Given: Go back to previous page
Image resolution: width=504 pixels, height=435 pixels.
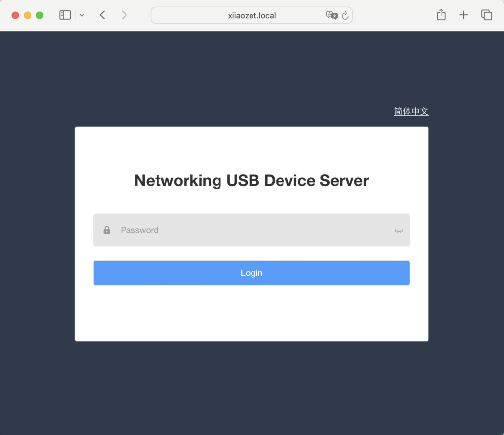Looking at the screenshot, I should [102, 15].
